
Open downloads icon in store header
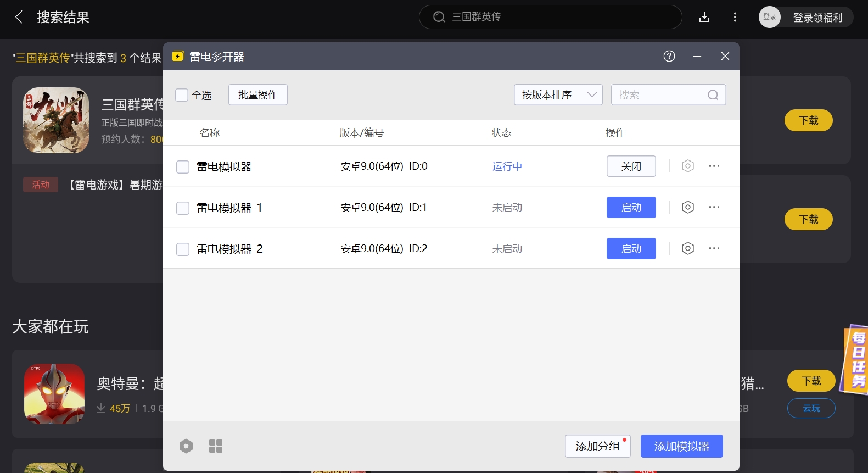(x=704, y=17)
